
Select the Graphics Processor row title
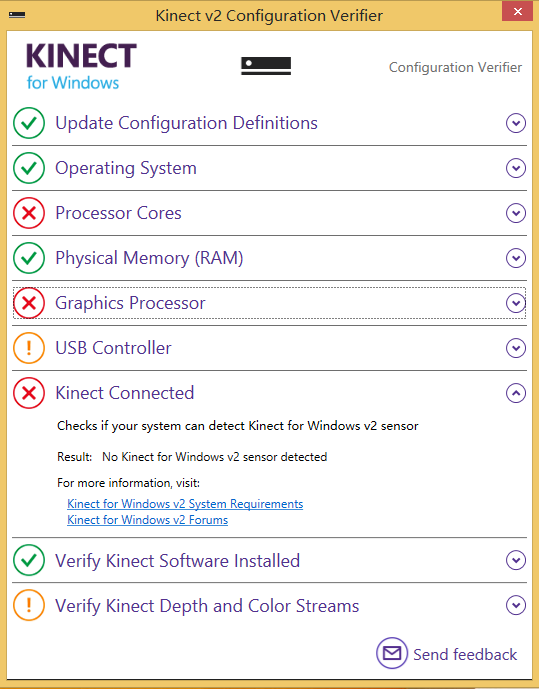point(130,303)
